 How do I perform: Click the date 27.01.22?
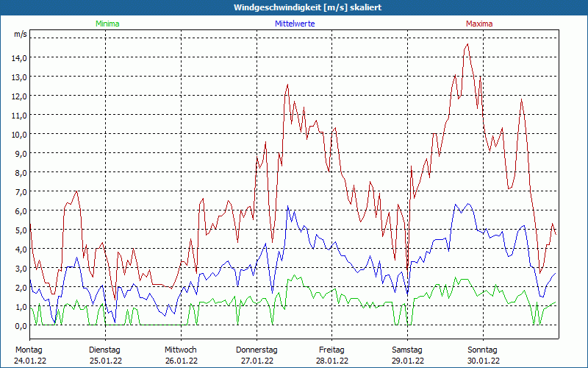(257, 361)
